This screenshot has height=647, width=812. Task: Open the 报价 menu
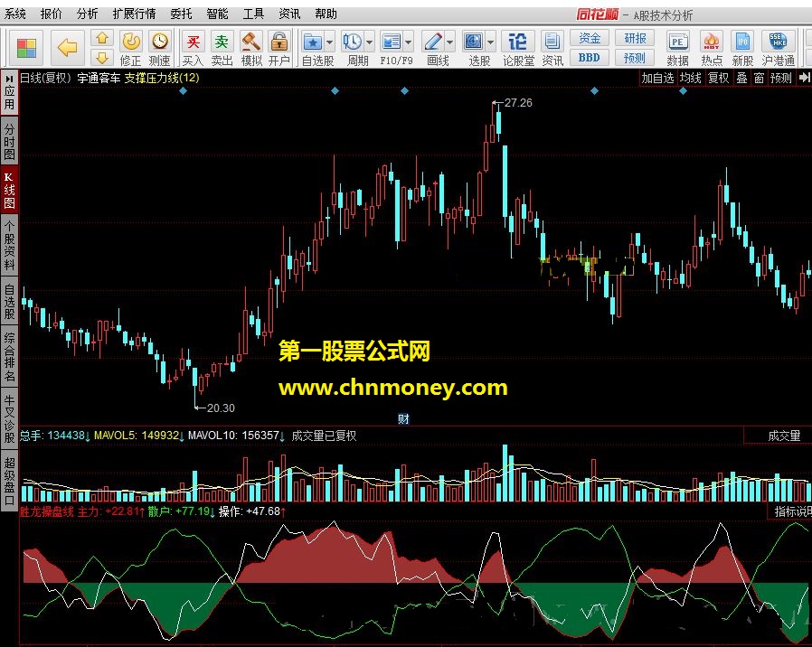pyautogui.click(x=51, y=14)
